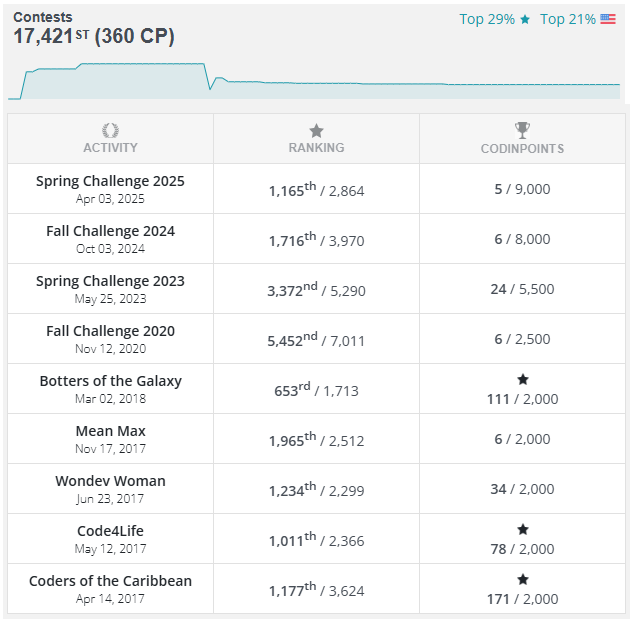
Task: Open the Spring Challenge 2025 contest
Action: pyautogui.click(x=110, y=181)
